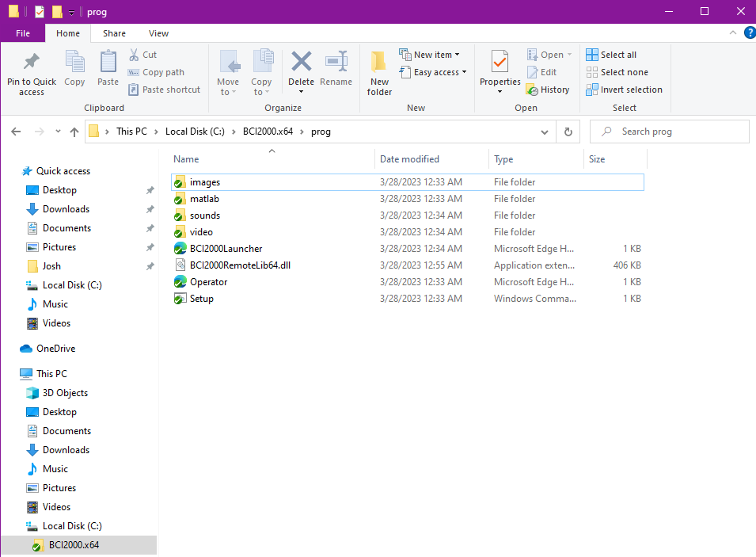Click Select none
The height and width of the screenshot is (557, 756).
click(x=617, y=72)
